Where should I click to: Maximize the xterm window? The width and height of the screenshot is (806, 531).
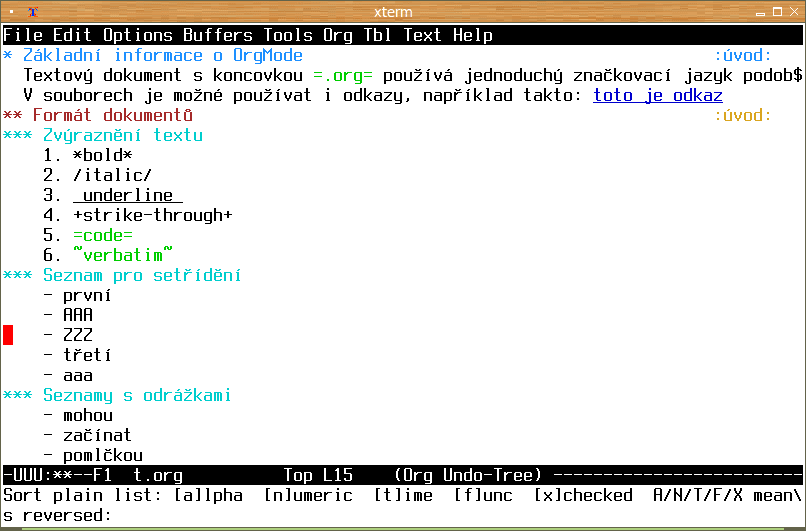click(777, 12)
